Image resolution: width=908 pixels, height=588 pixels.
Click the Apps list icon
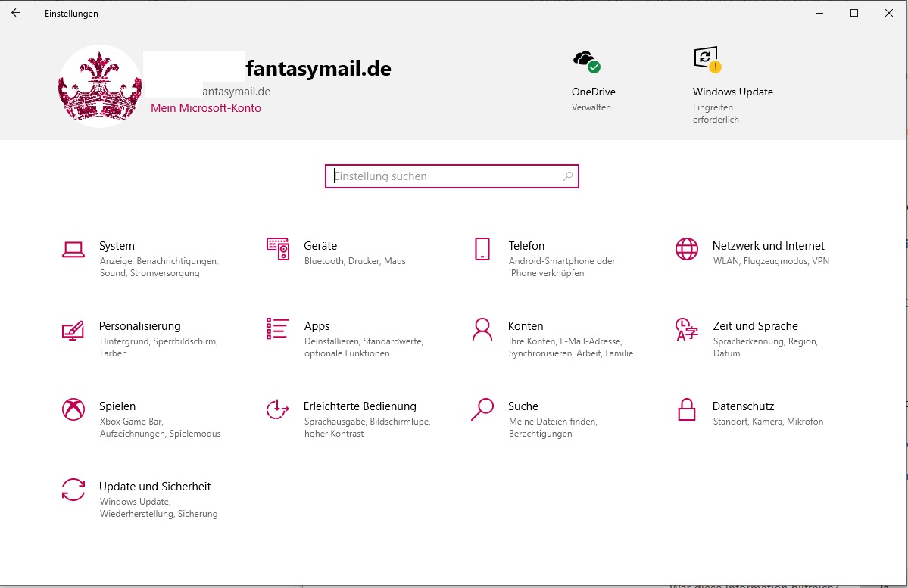[278, 329]
